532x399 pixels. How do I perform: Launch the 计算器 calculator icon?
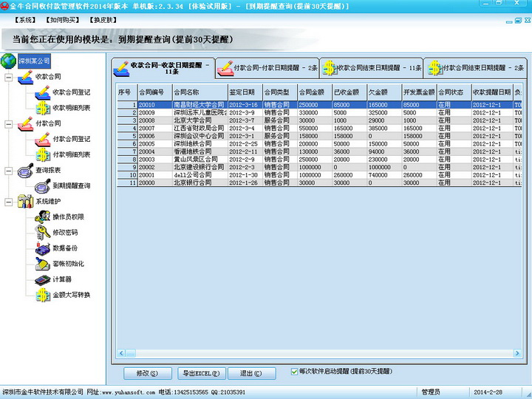point(41,279)
